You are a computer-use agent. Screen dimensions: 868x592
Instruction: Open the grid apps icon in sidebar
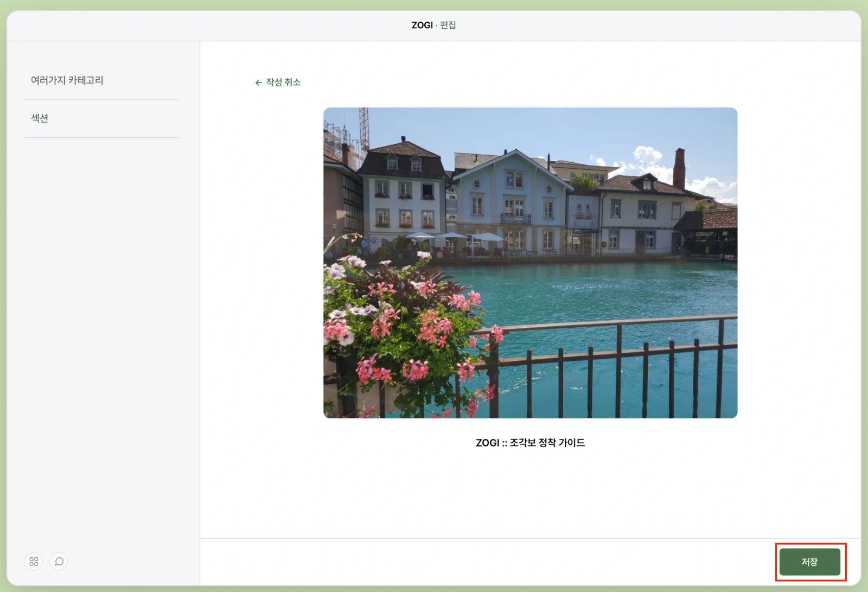(x=34, y=562)
